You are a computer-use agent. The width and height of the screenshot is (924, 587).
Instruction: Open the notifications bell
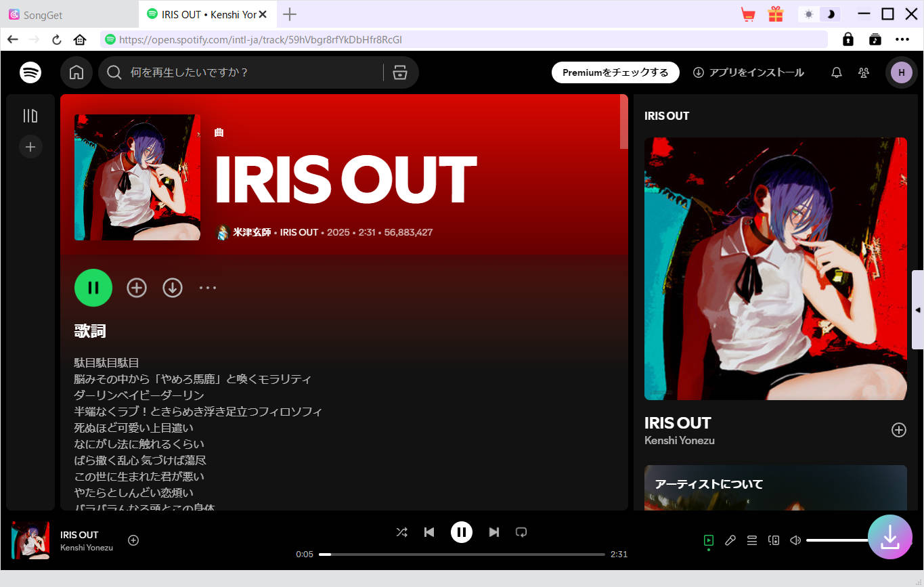836,72
